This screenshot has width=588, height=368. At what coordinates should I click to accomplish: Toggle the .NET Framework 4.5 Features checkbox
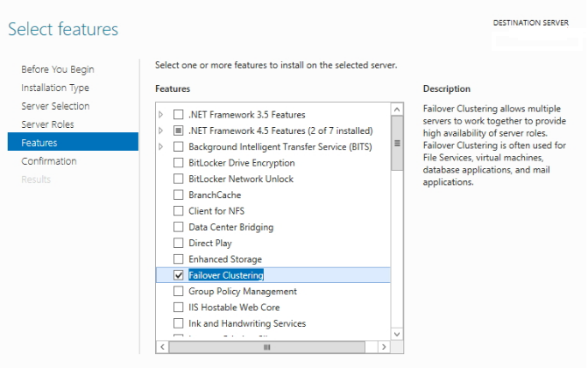[179, 131]
